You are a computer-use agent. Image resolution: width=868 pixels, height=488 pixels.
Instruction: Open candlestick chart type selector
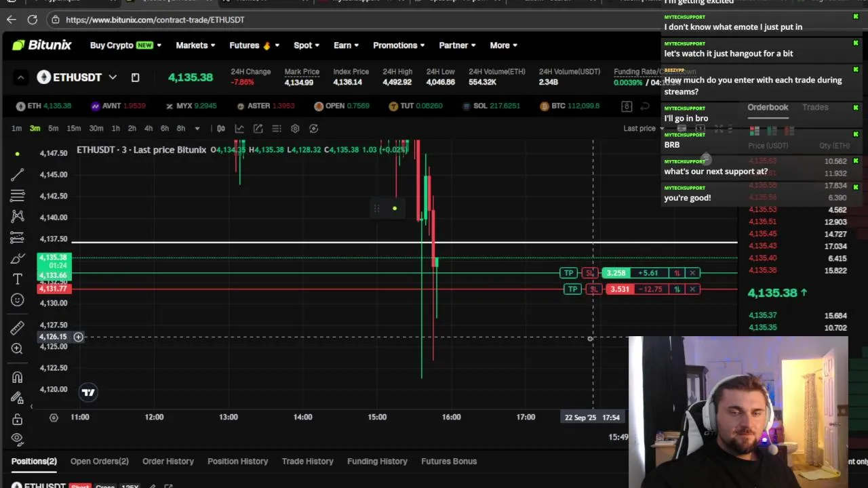(221, 128)
